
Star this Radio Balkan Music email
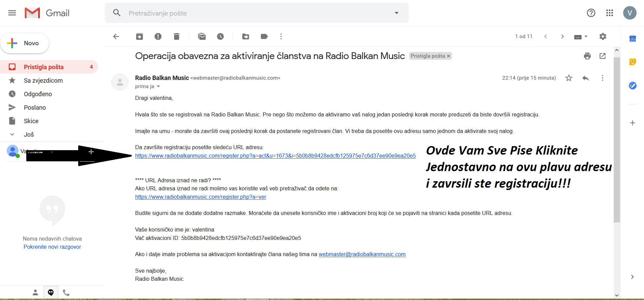click(x=569, y=78)
